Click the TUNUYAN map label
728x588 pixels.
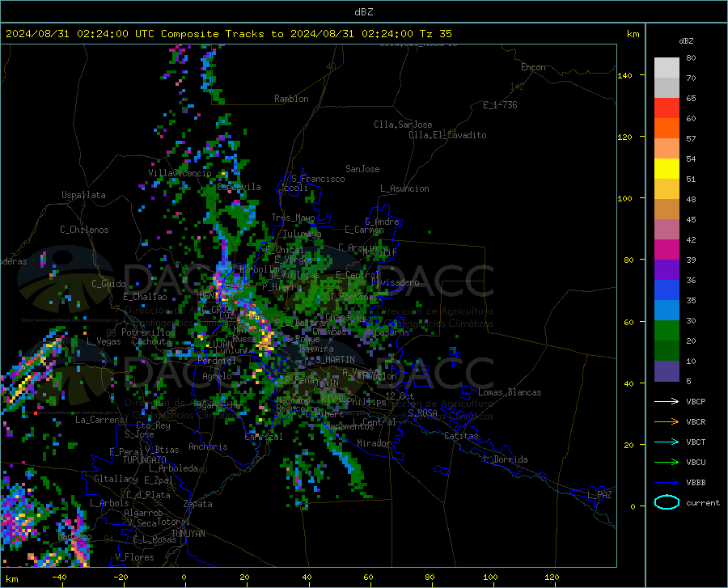coord(188,534)
